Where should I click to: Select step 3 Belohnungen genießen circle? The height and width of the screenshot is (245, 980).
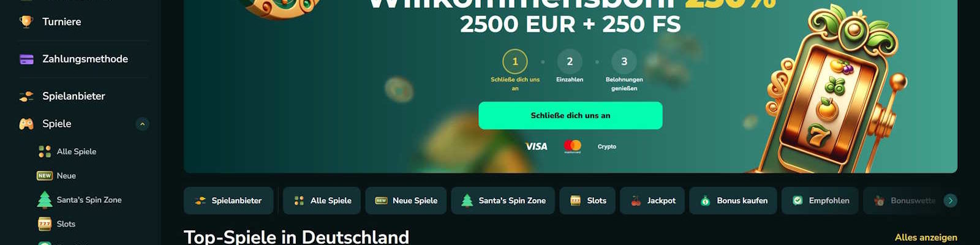point(624,61)
